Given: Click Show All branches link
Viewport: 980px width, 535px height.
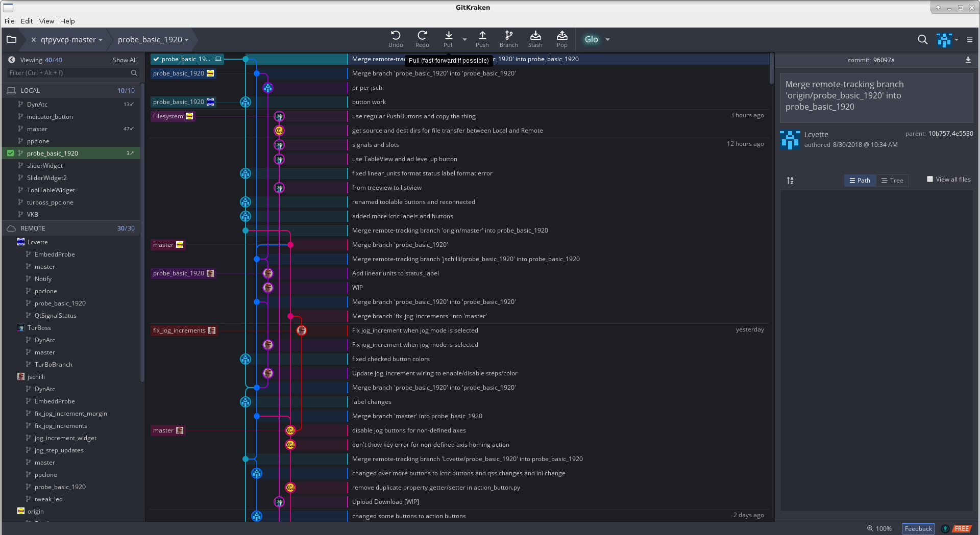Looking at the screenshot, I should pyautogui.click(x=125, y=60).
